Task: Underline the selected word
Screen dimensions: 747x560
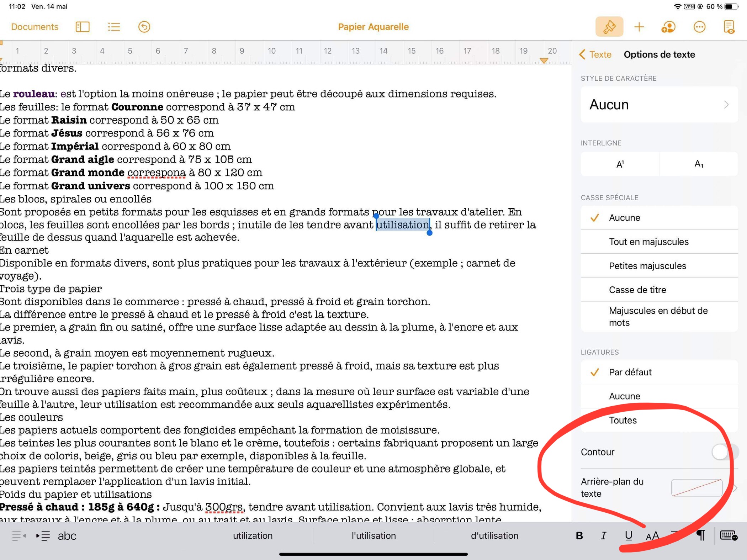Action: 629,535
